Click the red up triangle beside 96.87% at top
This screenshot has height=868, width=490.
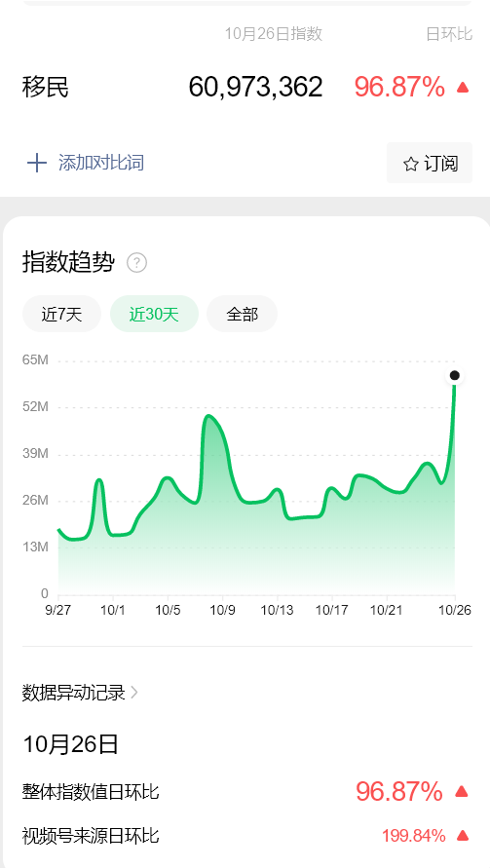click(x=463, y=88)
